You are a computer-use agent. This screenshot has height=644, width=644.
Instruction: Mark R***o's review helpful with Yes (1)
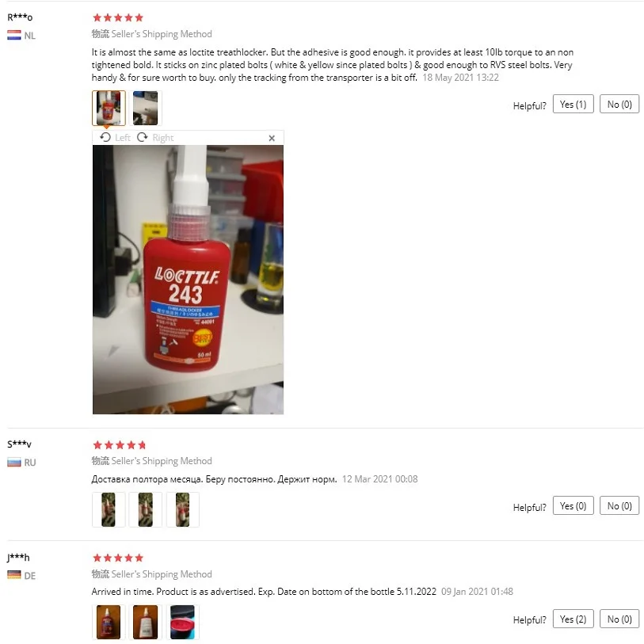click(x=573, y=105)
